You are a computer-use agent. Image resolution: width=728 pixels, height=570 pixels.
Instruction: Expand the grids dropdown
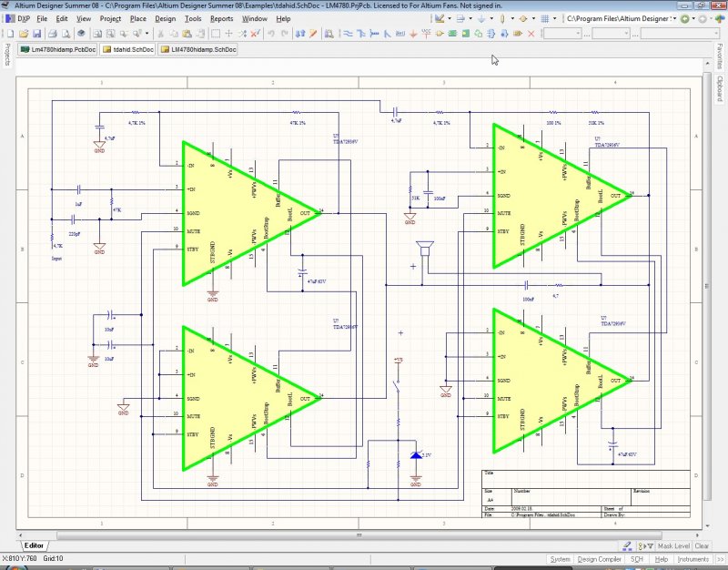click(555, 18)
